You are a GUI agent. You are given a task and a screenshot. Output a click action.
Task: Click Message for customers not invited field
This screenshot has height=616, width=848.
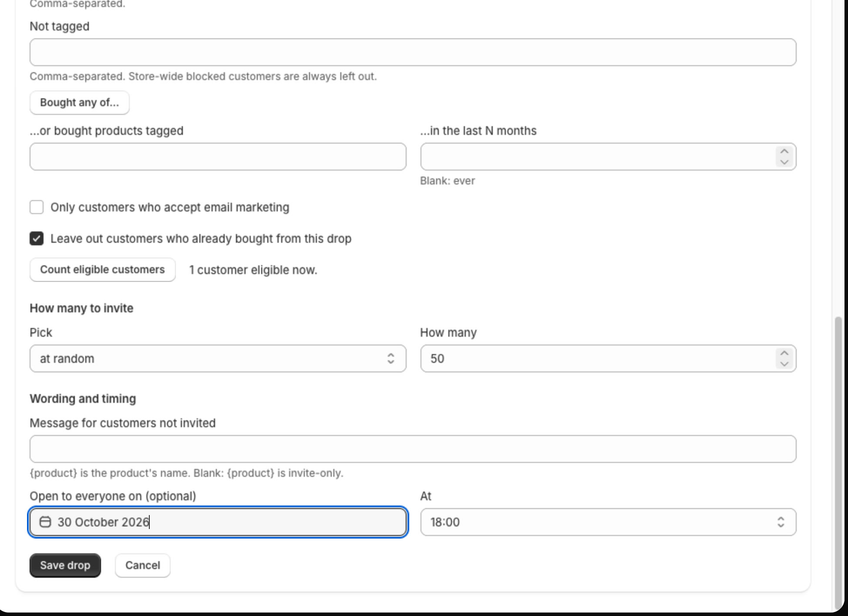point(413,449)
